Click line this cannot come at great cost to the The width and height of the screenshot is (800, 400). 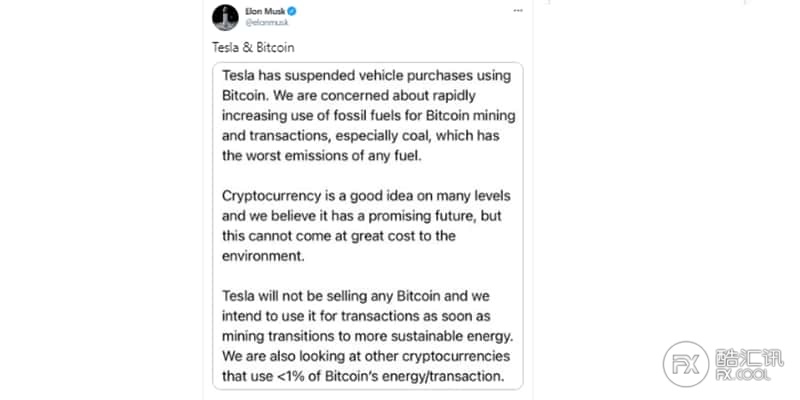click(339, 236)
